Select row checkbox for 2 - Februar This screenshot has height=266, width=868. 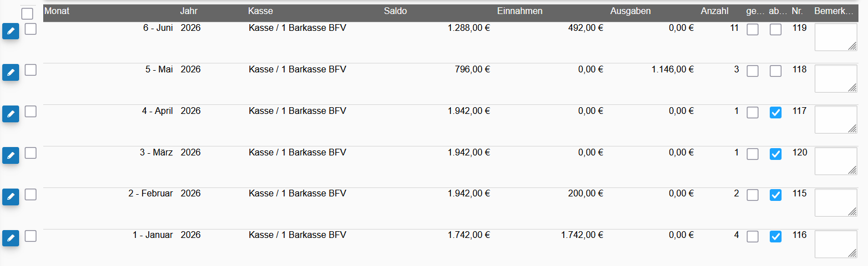tap(30, 194)
